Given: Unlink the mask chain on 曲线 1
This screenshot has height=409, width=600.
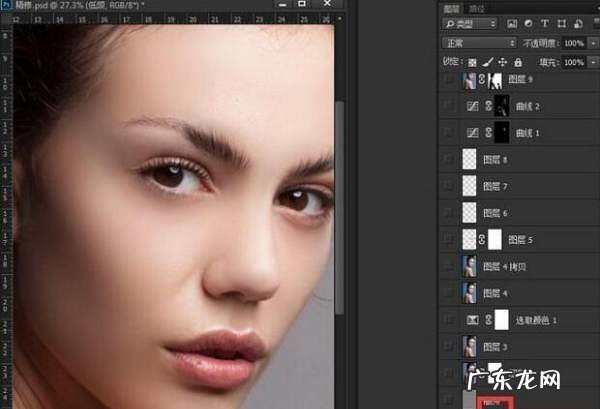Looking at the screenshot, I should tap(488, 133).
